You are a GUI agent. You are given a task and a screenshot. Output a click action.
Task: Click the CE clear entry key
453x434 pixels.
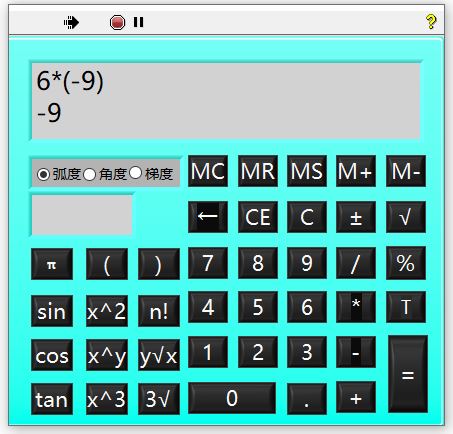(x=258, y=217)
